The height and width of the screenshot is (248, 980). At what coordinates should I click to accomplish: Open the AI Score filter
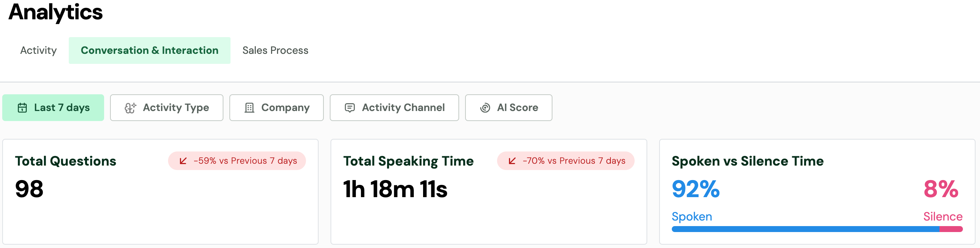508,108
